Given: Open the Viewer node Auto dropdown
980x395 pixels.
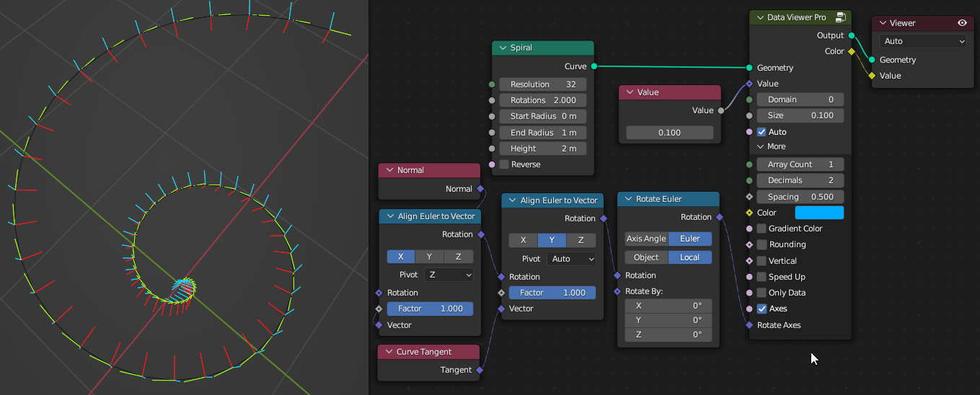Looking at the screenshot, I should [922, 41].
